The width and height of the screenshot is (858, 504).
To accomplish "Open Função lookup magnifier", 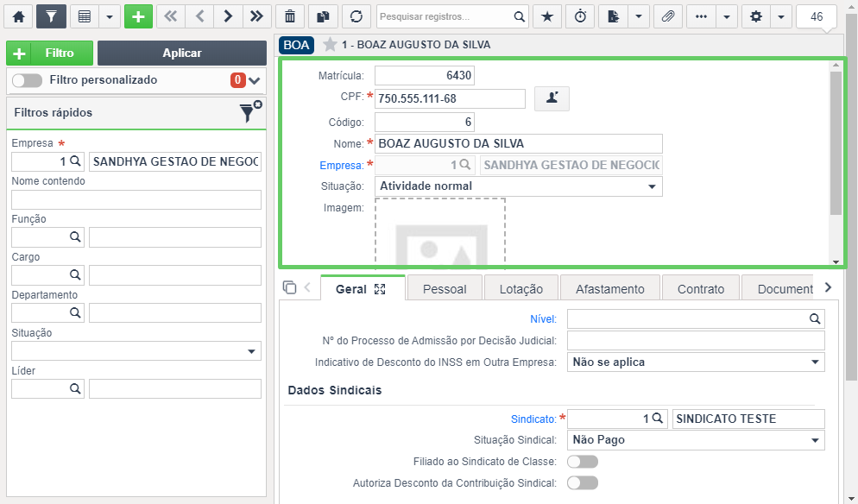I will pyautogui.click(x=75, y=237).
